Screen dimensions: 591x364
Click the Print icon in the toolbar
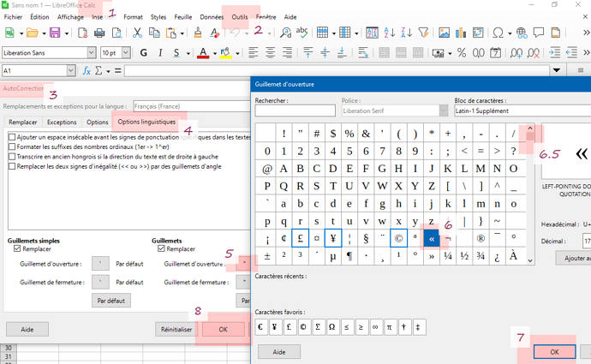pos(99,33)
